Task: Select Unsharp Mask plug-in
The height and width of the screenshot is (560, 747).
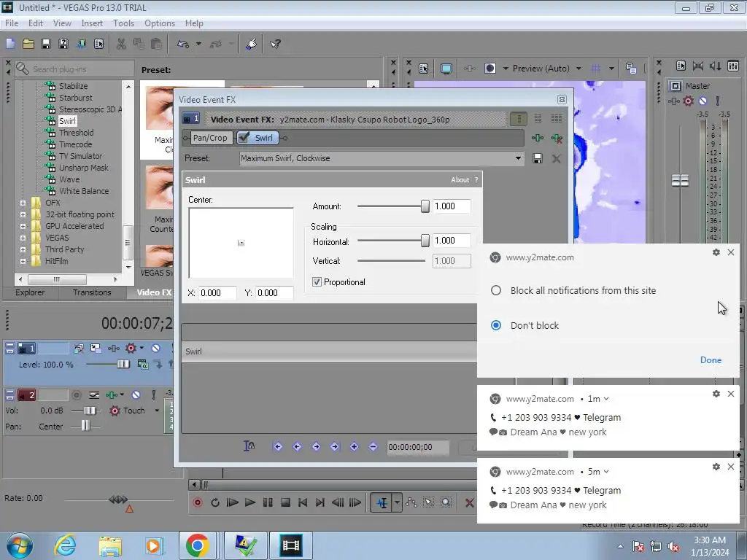Action: point(84,168)
